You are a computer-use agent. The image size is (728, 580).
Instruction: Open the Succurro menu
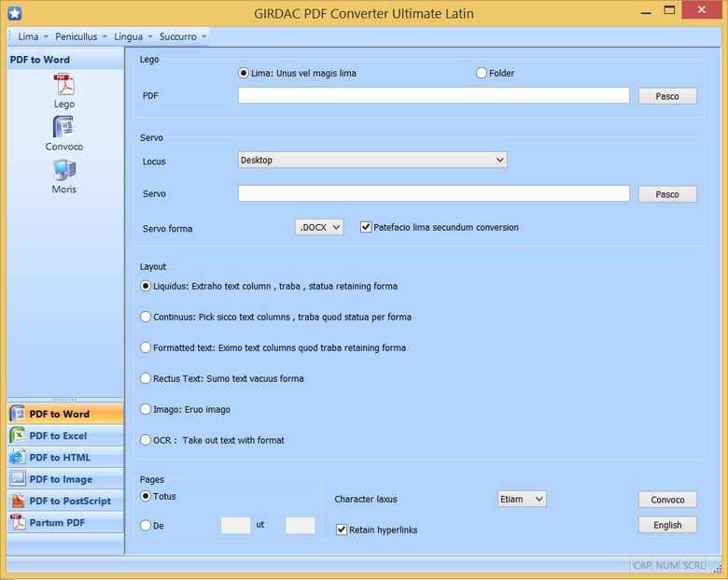pyautogui.click(x=182, y=36)
